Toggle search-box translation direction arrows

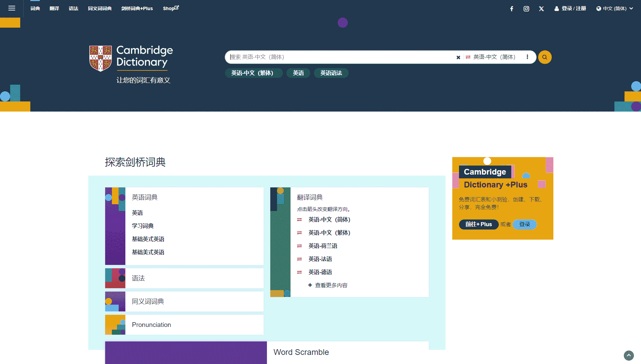pos(468,57)
